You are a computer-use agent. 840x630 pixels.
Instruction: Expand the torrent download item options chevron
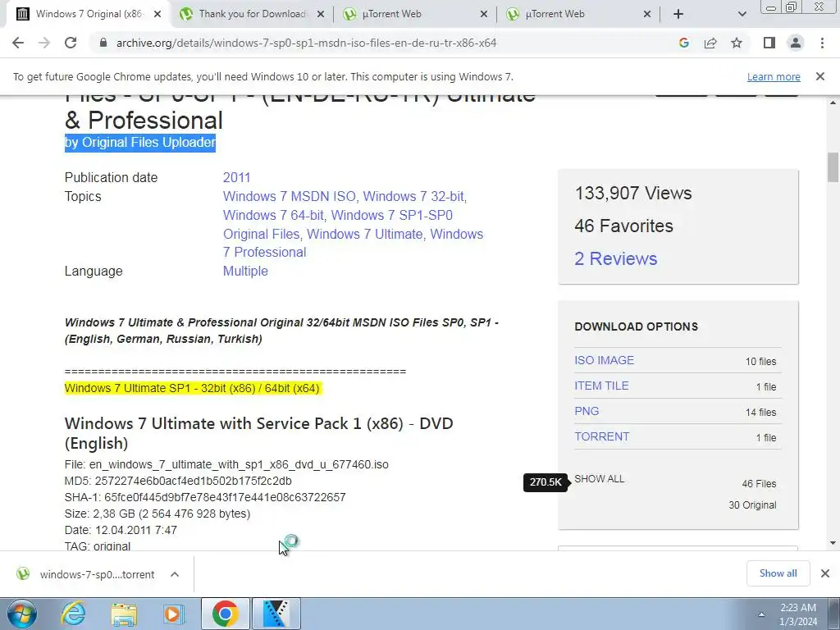tap(175, 574)
